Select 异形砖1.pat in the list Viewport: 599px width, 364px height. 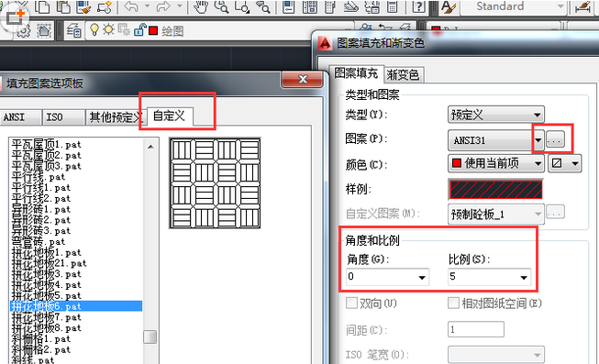(x=41, y=209)
